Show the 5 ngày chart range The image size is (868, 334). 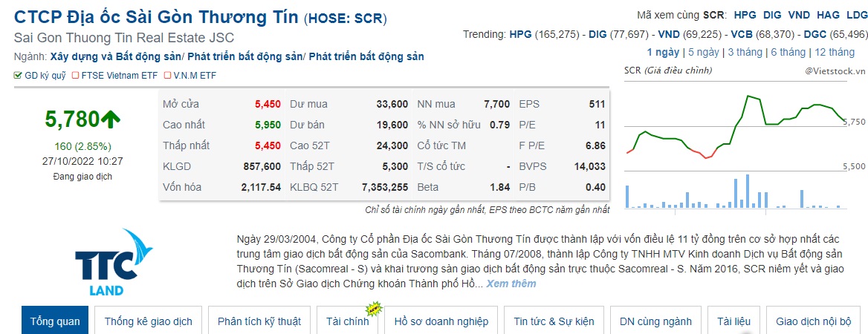tap(703, 52)
